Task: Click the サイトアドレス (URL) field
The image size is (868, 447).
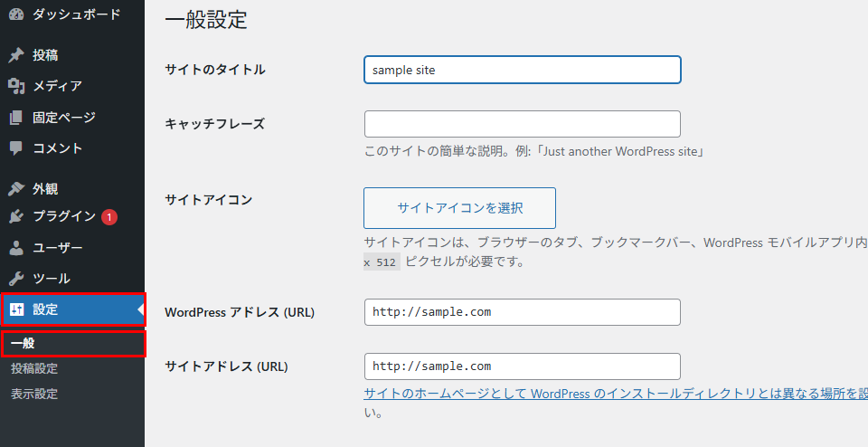Action: point(522,366)
